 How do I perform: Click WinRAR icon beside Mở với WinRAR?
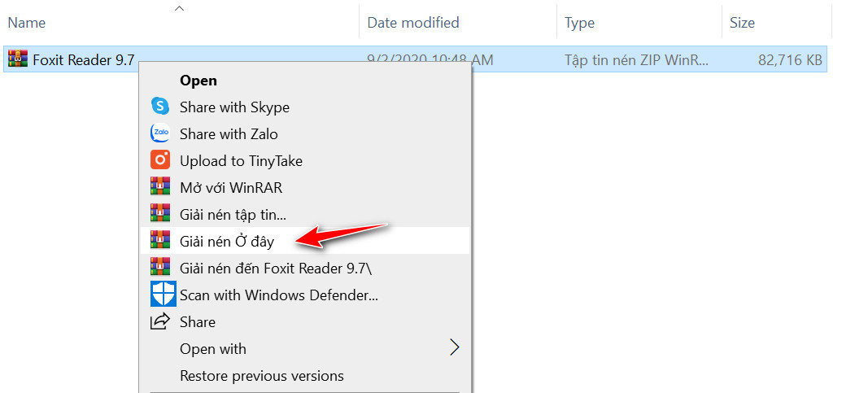tap(160, 187)
